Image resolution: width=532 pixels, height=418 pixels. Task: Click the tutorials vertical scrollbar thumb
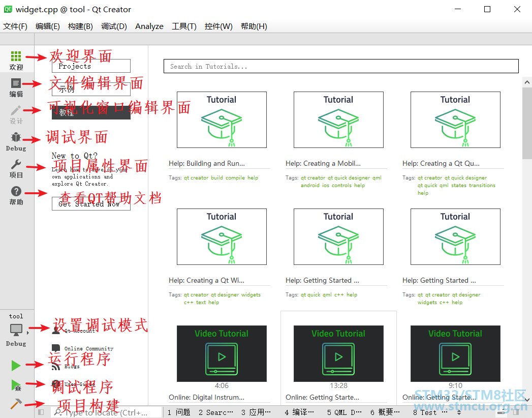527,122
